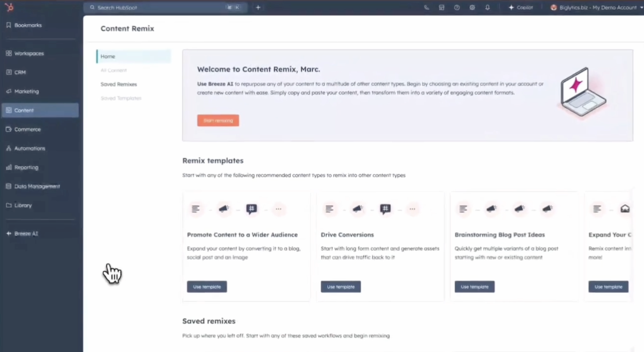Click the Library folder icon
Screen dimensions: 644x352
click(8, 205)
